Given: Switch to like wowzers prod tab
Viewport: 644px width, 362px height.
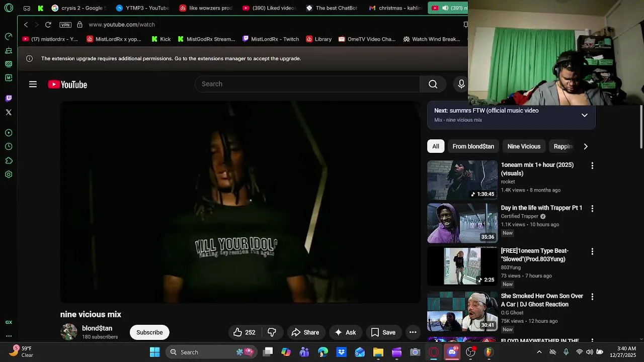Looking at the screenshot, I should click(x=206, y=8).
